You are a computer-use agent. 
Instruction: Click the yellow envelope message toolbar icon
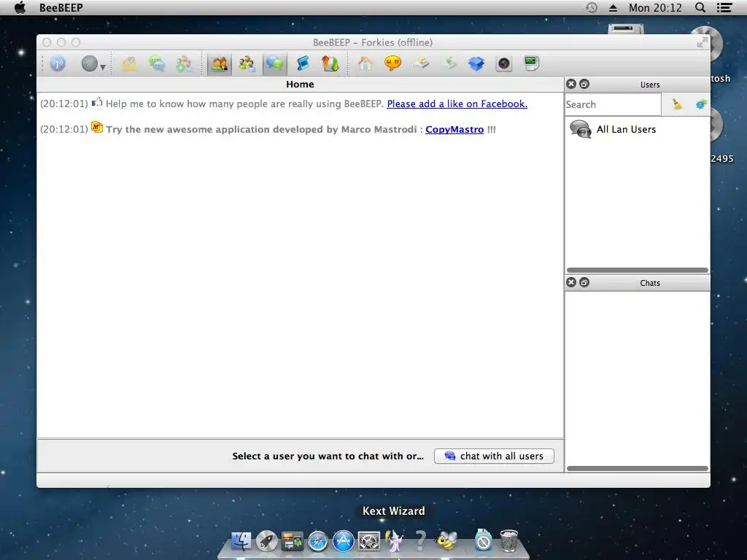(x=129, y=63)
